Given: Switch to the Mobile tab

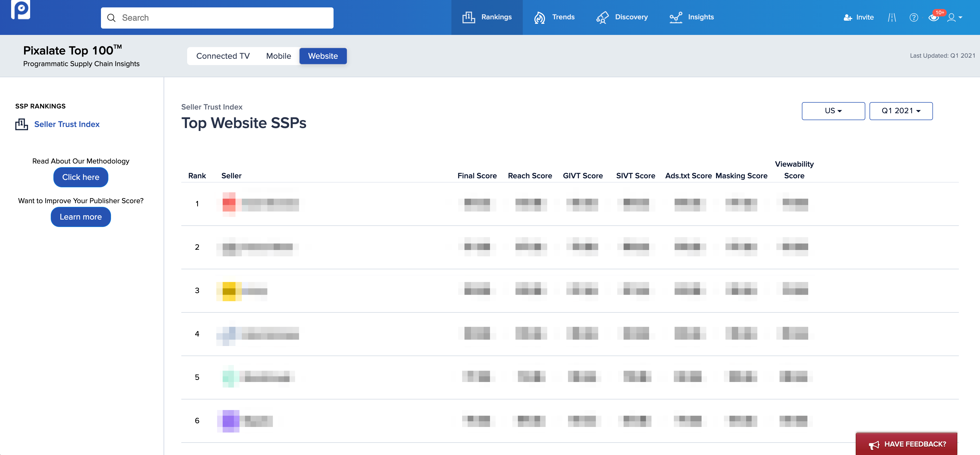Looking at the screenshot, I should coord(279,56).
